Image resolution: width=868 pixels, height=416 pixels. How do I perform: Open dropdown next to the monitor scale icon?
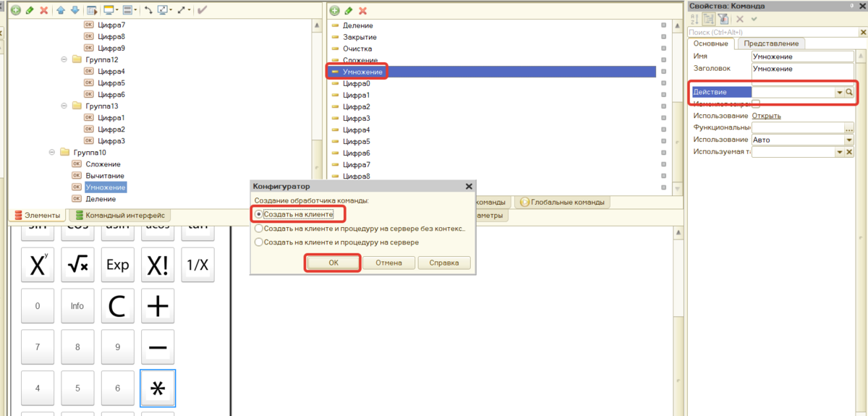point(171,11)
